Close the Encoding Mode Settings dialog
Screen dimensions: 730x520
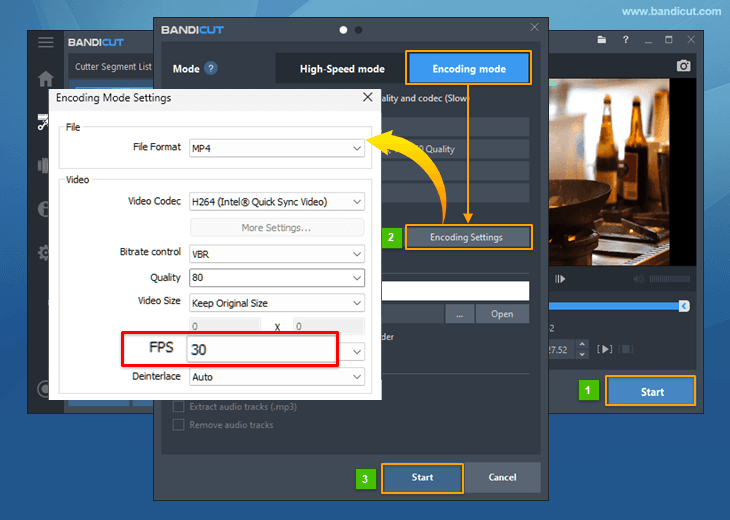tap(367, 98)
